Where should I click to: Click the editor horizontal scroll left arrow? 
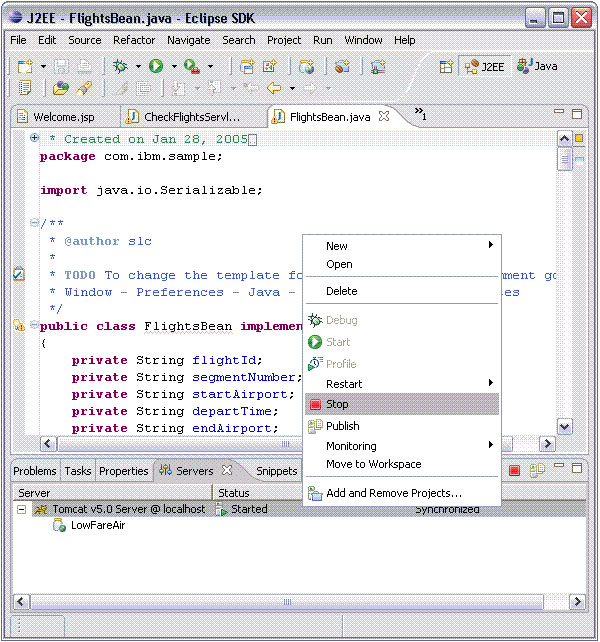click(48, 443)
